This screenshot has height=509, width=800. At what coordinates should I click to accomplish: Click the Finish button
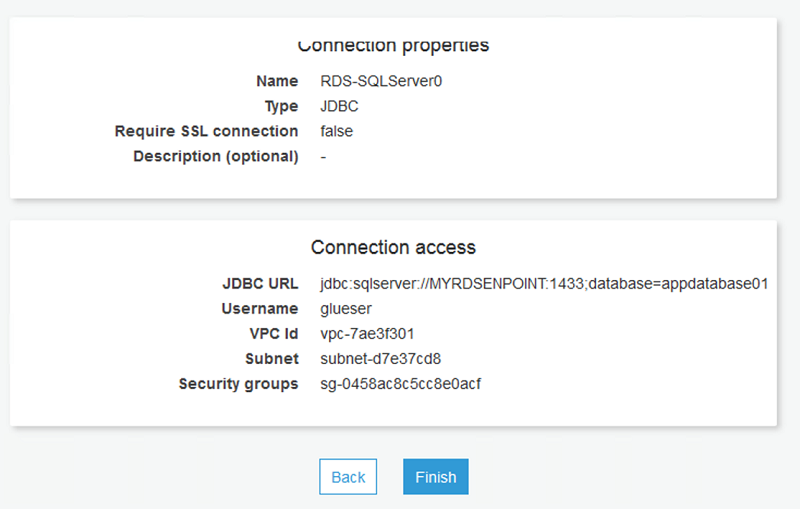tap(435, 477)
